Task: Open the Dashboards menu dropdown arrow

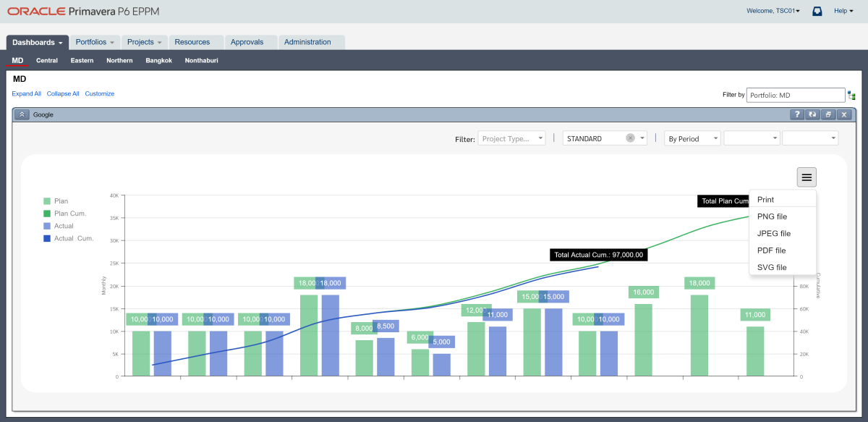Action: 60,42
